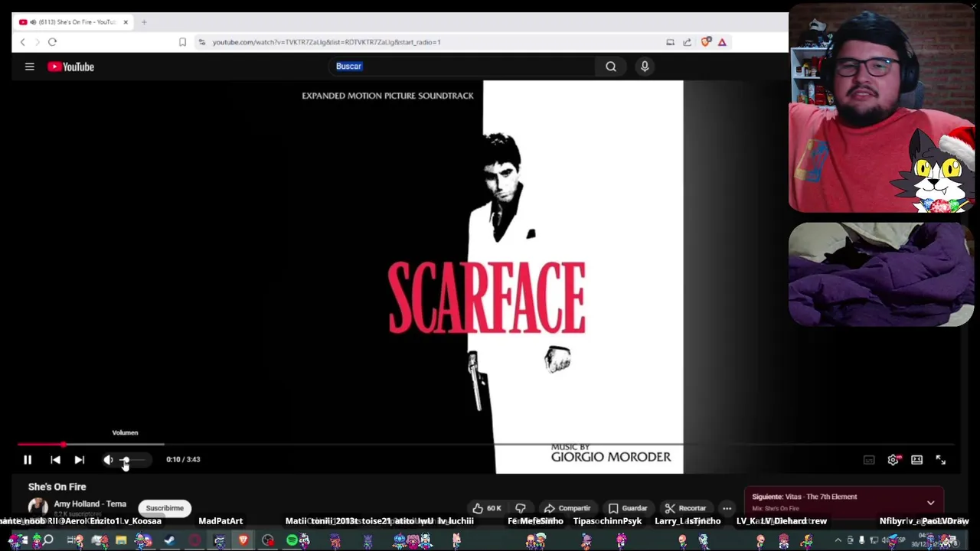This screenshot has height=551, width=980.
Task: Switch the player to theater mode
Action: pos(916,460)
